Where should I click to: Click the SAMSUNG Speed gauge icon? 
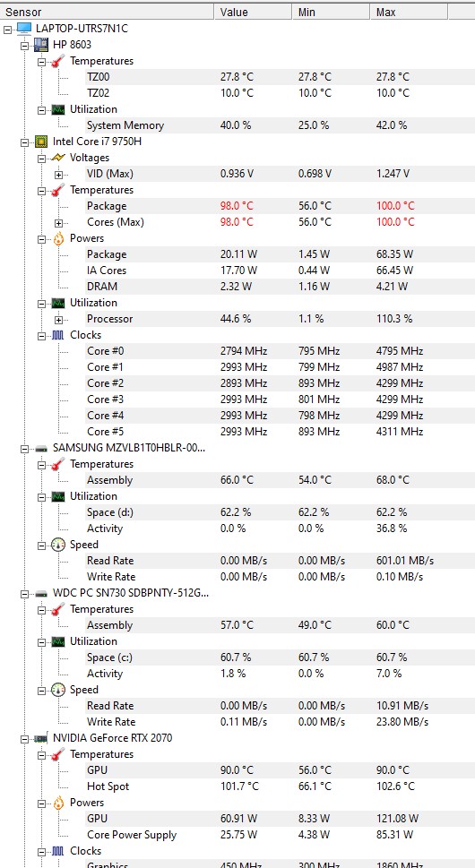[58, 545]
